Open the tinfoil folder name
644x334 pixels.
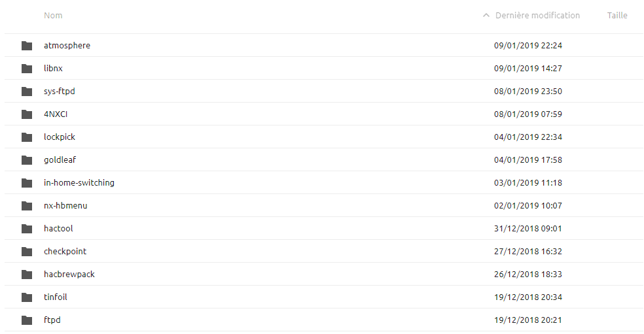coord(56,297)
